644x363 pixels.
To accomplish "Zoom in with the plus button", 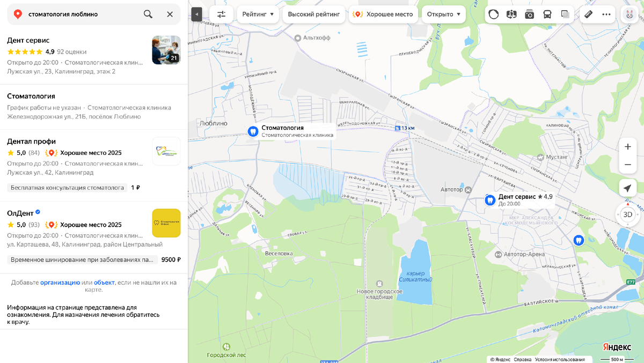I will coord(628,147).
